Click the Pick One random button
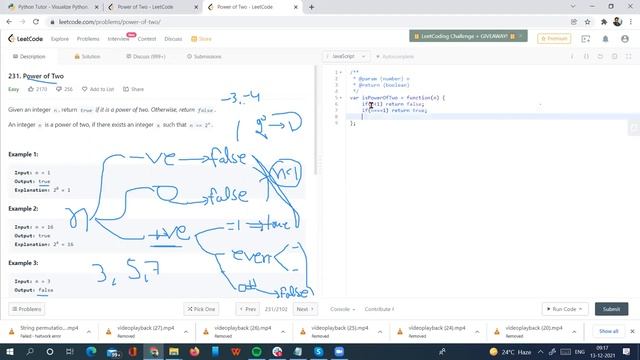The height and width of the screenshot is (360, 640). point(201,309)
